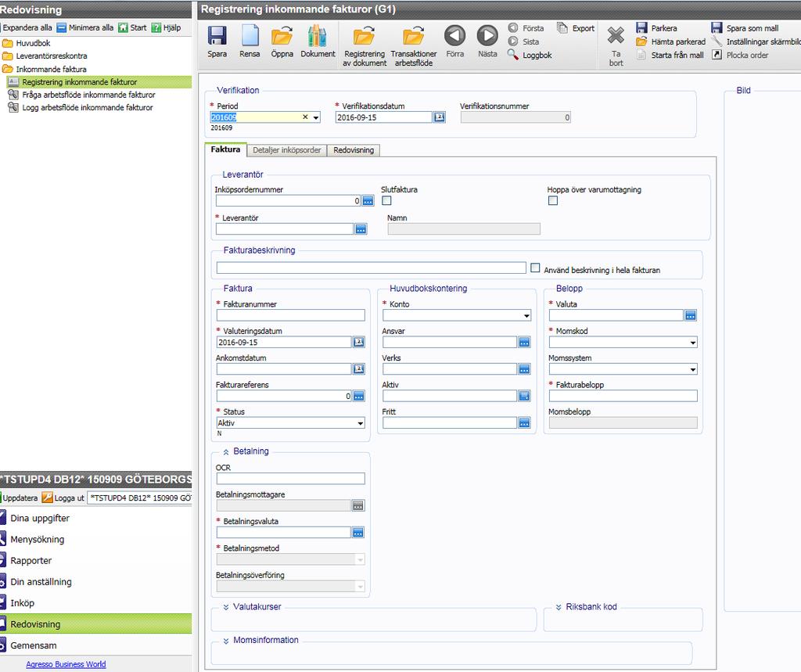
Task: Open lookup for Ansvar field
Action: tap(524, 343)
